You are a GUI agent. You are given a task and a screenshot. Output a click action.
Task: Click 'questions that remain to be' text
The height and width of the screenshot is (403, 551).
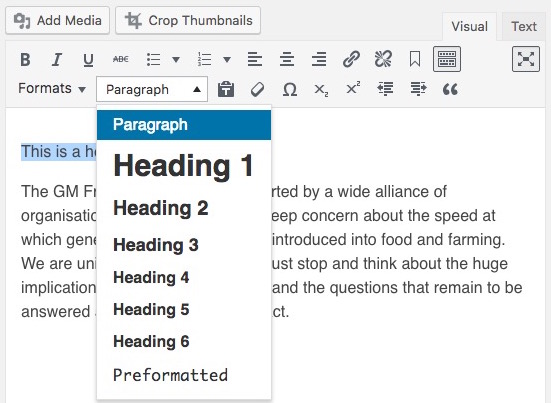(426, 288)
